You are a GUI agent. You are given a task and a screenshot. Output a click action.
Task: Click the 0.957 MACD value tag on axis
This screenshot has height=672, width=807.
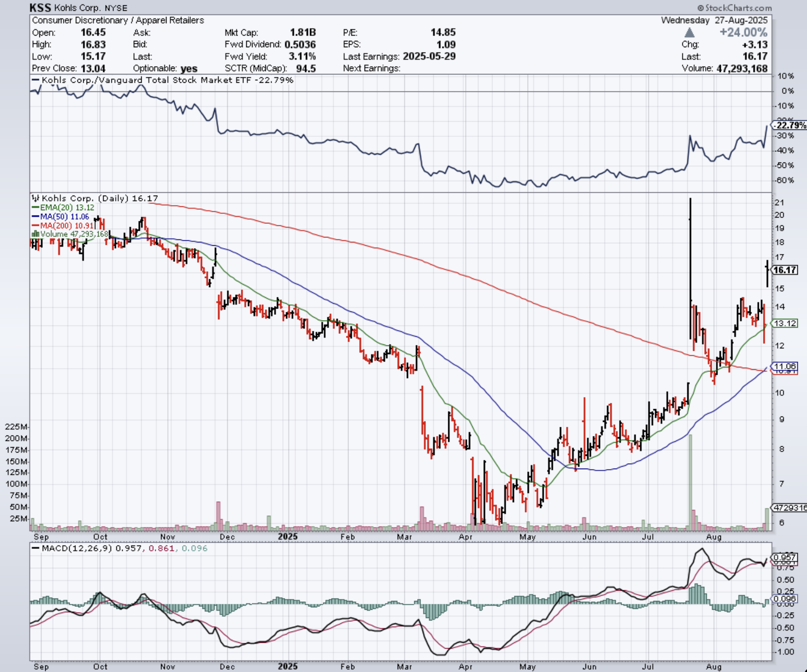coord(785,558)
